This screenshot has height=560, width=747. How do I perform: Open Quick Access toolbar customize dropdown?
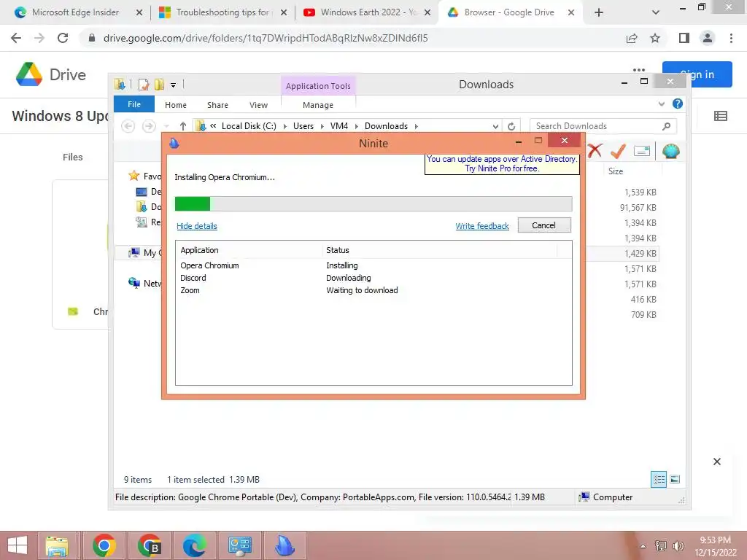tap(174, 85)
